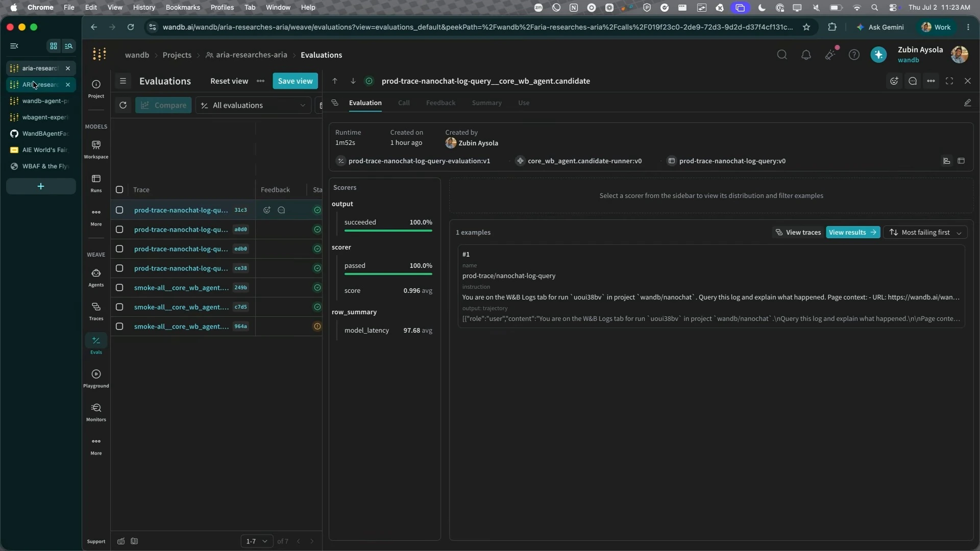Check the edb0 trace row checkbox

click(x=119, y=249)
